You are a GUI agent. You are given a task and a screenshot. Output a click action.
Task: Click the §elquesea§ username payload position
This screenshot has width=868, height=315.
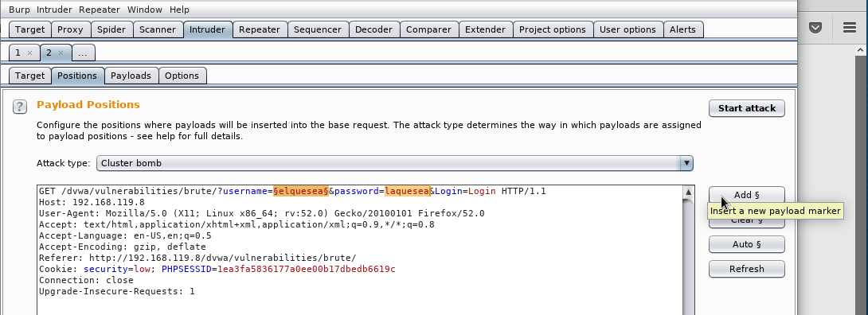tap(301, 191)
